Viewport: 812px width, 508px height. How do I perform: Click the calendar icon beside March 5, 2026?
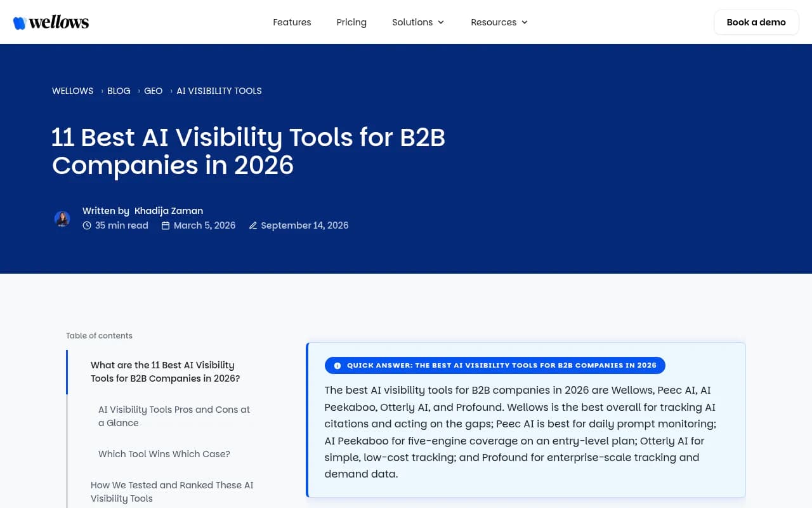(x=166, y=225)
